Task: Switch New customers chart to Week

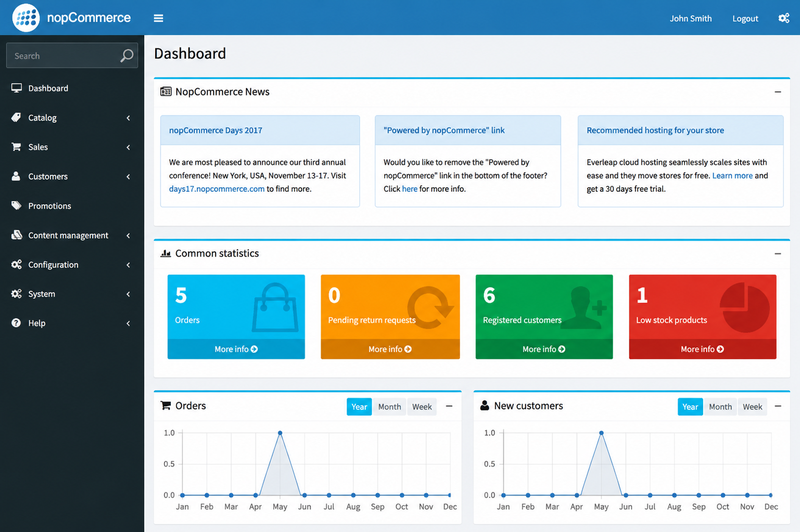Action: (753, 407)
